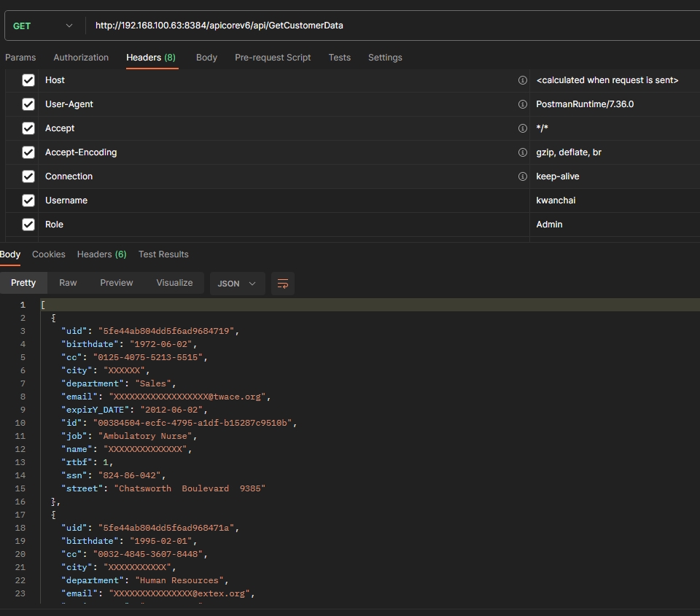This screenshot has height=616, width=700.
Task: Switch to response Cookies tab
Action: (x=49, y=254)
